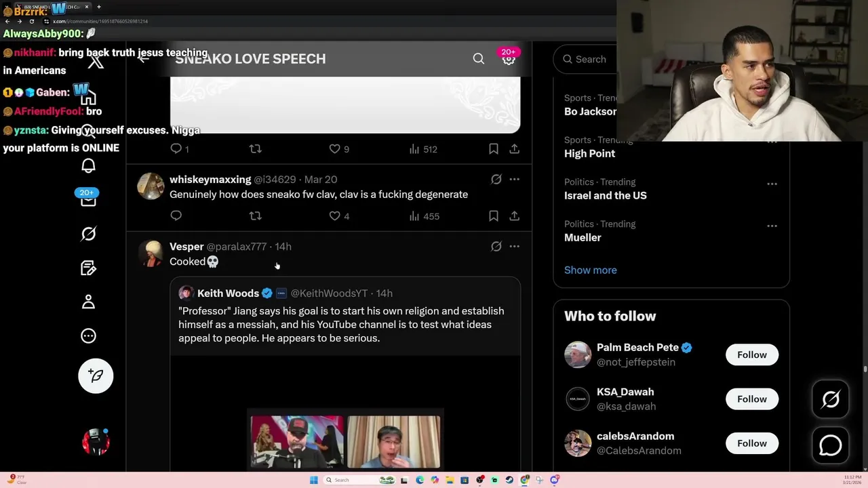Repost the post with 512 views

click(x=255, y=148)
